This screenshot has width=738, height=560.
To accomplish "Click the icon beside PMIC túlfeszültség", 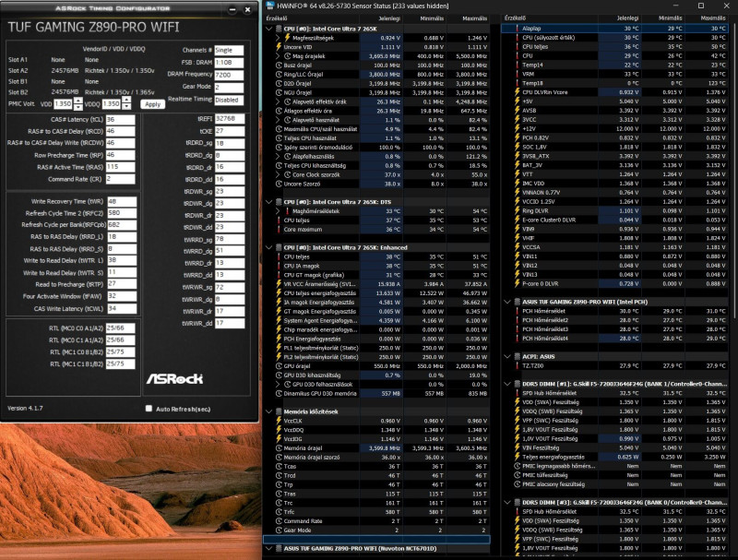I will point(517,475).
